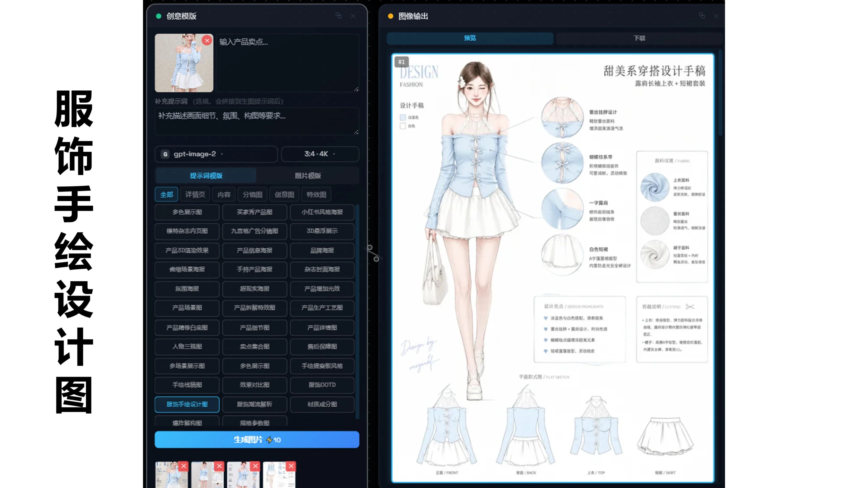Viewport: 868px width, 488px height.
Task: Select the 全部 category filter
Action: pos(166,195)
